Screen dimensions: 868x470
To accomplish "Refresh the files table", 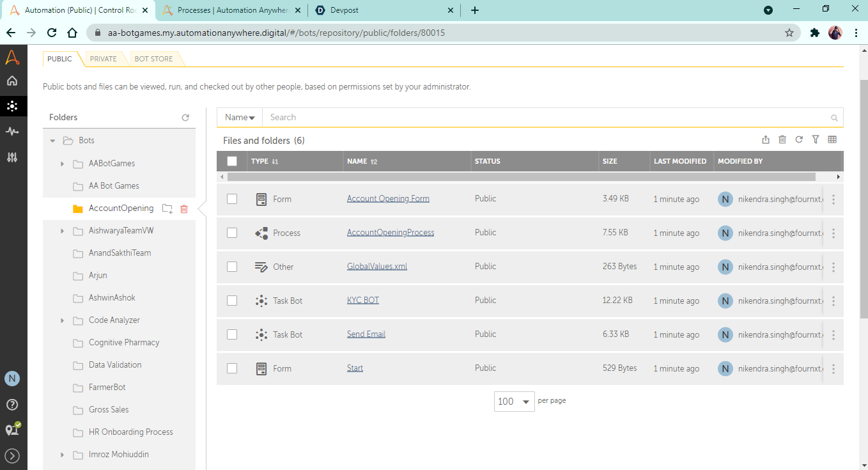I will [799, 139].
